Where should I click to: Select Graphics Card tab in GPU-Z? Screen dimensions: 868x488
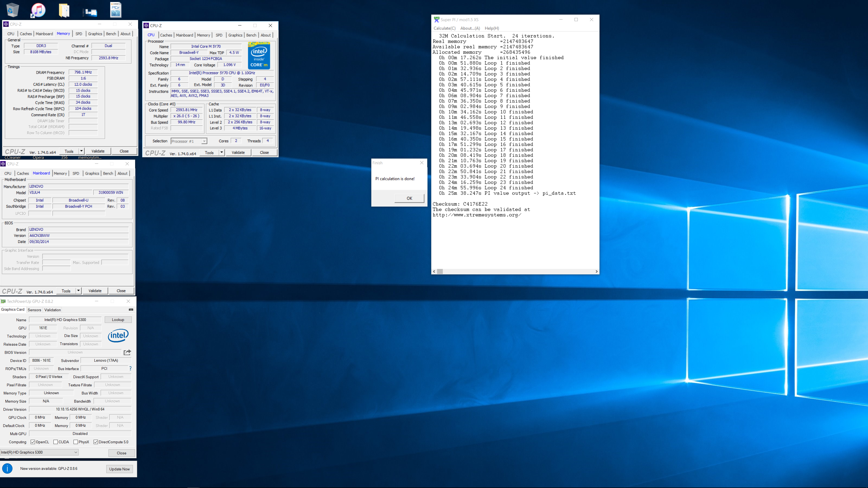pos(13,310)
